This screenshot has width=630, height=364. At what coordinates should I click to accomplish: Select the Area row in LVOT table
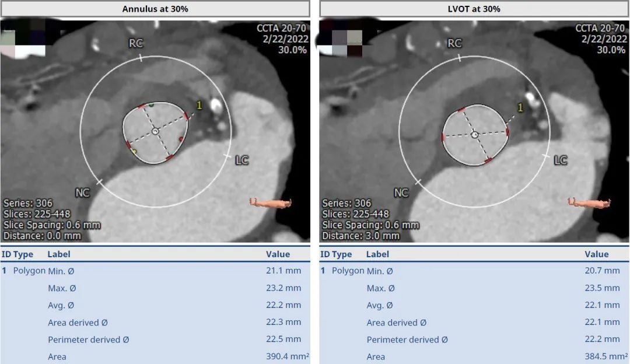(474, 356)
